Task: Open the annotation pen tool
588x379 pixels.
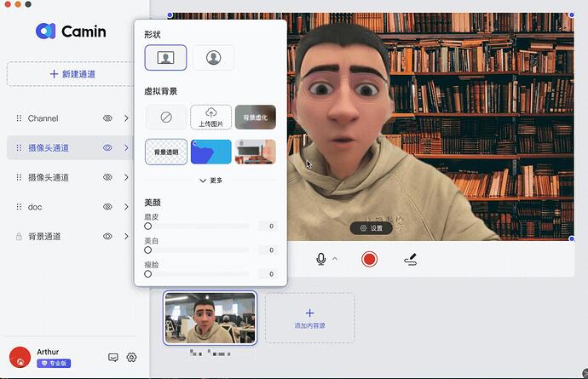Action: (x=411, y=259)
